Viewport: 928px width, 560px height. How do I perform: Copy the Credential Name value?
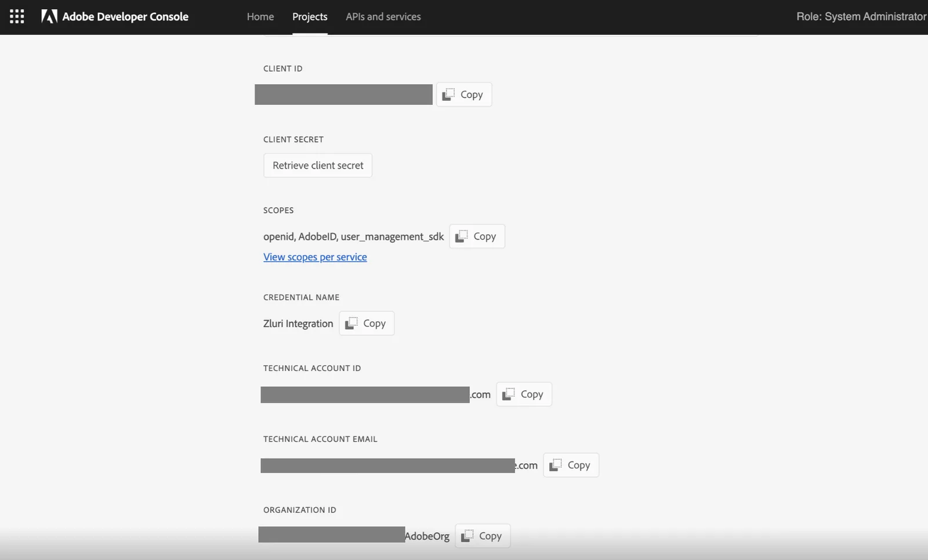(x=367, y=323)
